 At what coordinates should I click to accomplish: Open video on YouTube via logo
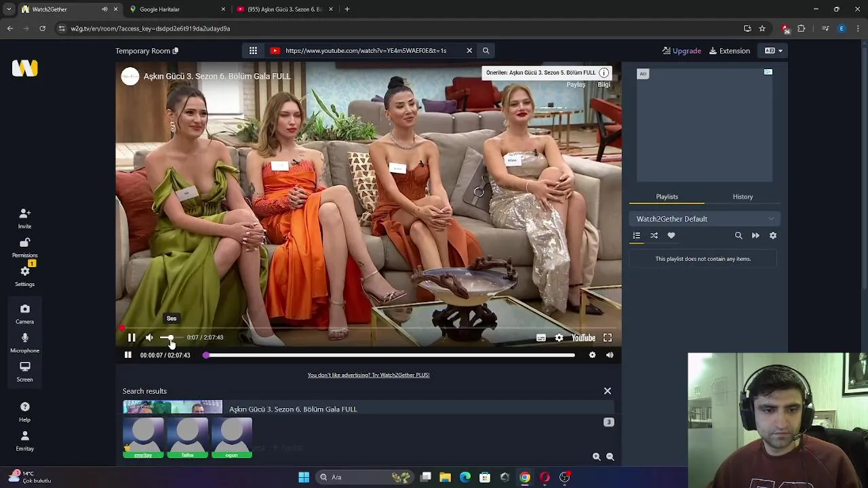pyautogui.click(x=583, y=338)
